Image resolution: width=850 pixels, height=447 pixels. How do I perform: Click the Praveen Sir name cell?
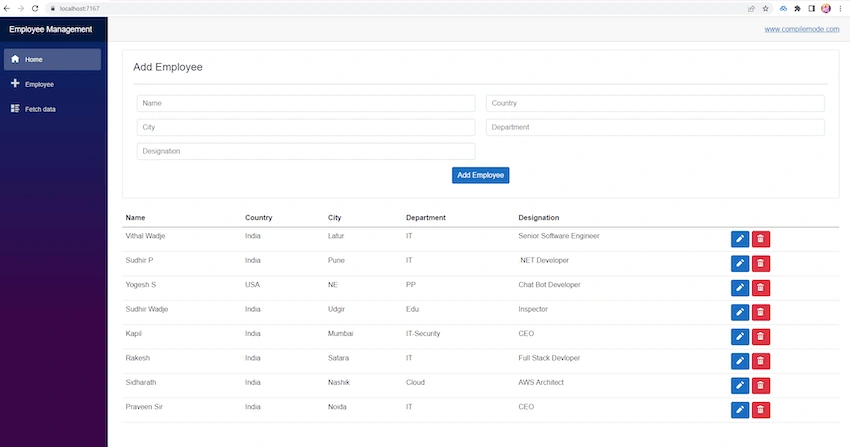point(144,407)
